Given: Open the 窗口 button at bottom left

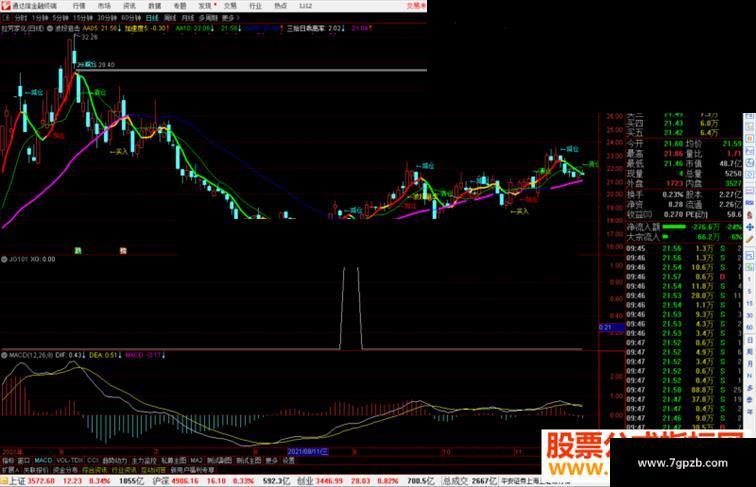Looking at the screenshot, I should coord(24,460).
